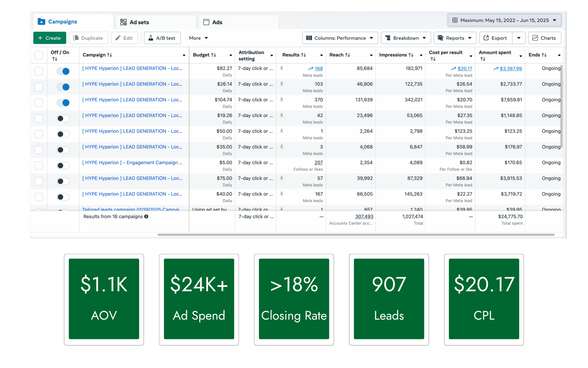Image resolution: width=588 pixels, height=368 pixels.
Task: Turn on the Engagement Campaign toggle
Action: pos(63,166)
